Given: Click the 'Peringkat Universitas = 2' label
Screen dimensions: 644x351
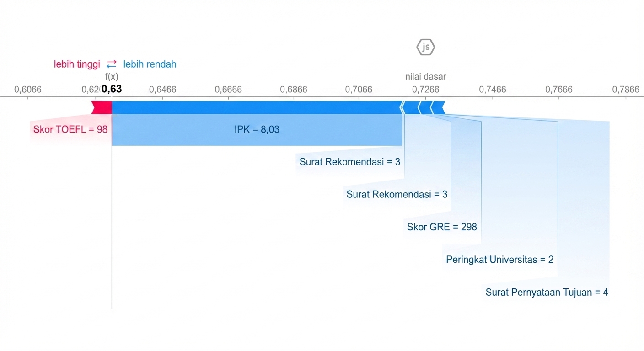Looking at the screenshot, I should 500,260.
